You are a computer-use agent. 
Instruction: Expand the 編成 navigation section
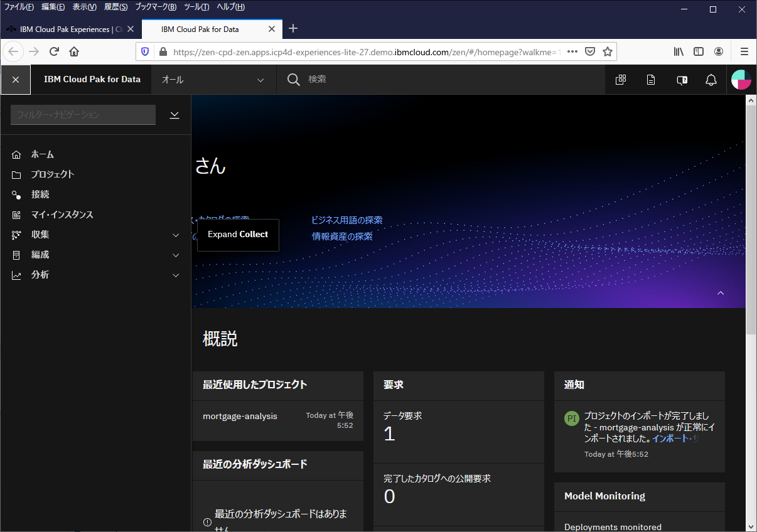pos(176,255)
